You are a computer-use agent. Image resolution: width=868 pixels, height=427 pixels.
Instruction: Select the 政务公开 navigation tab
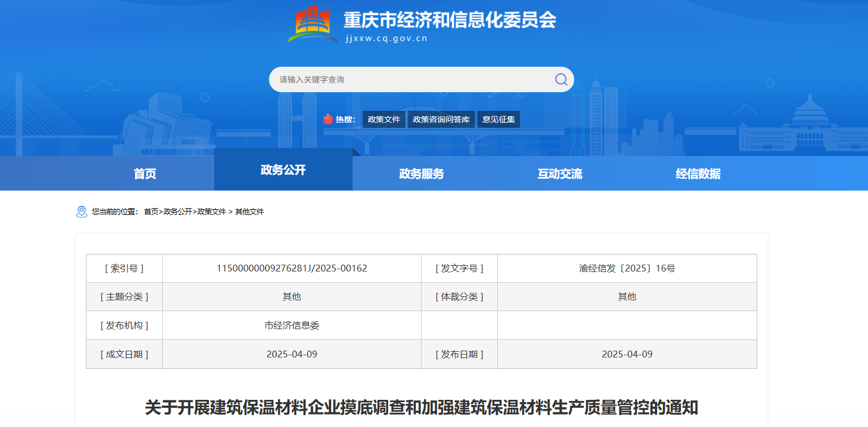(283, 170)
